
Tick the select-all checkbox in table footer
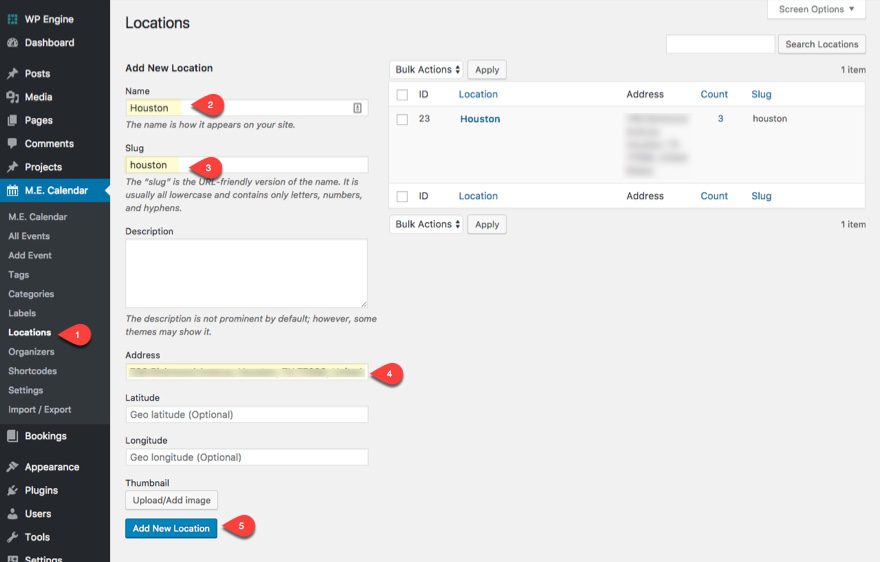click(402, 197)
